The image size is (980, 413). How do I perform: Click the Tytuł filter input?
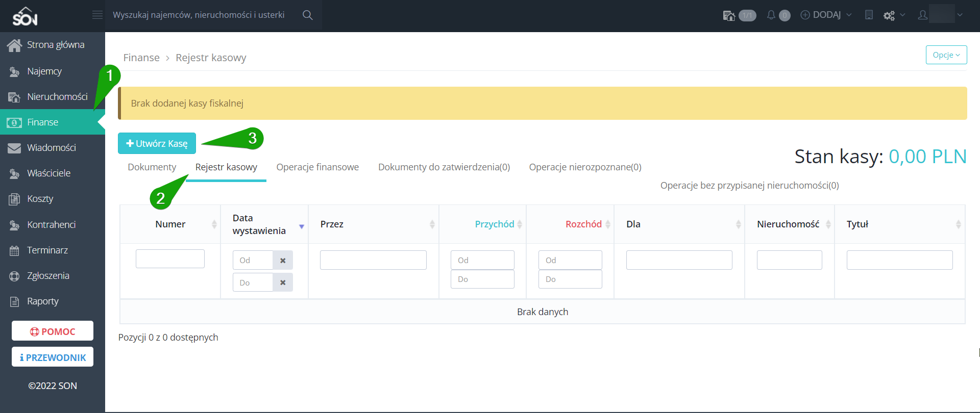899,260
